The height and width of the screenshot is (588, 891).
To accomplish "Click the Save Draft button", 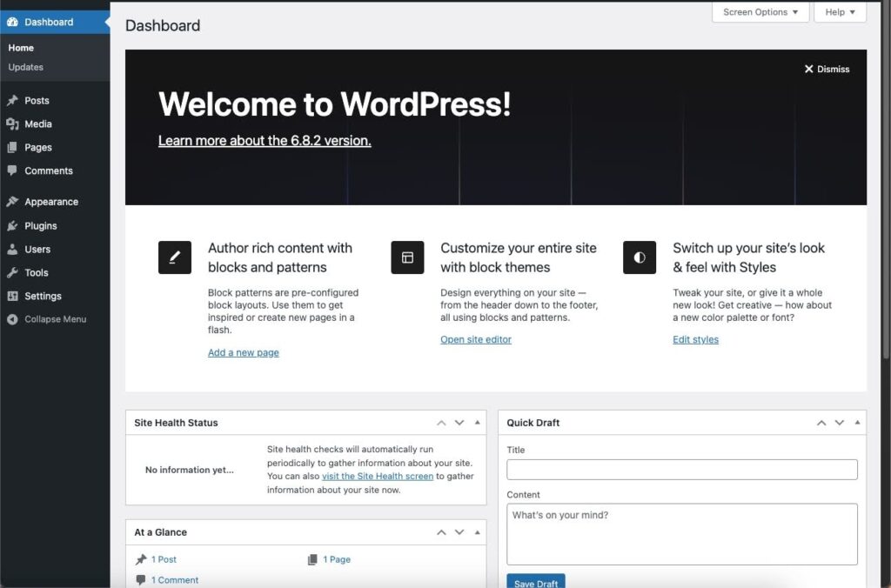I will [535, 583].
